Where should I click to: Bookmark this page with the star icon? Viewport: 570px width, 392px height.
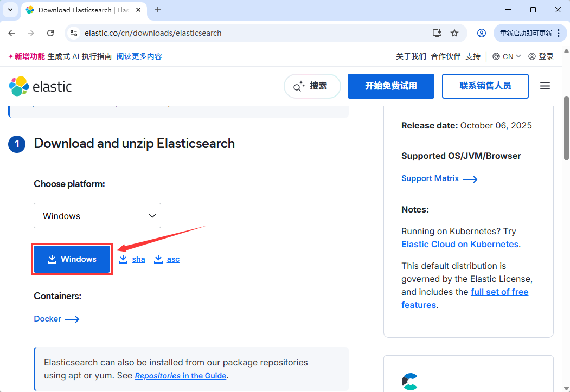click(x=454, y=33)
